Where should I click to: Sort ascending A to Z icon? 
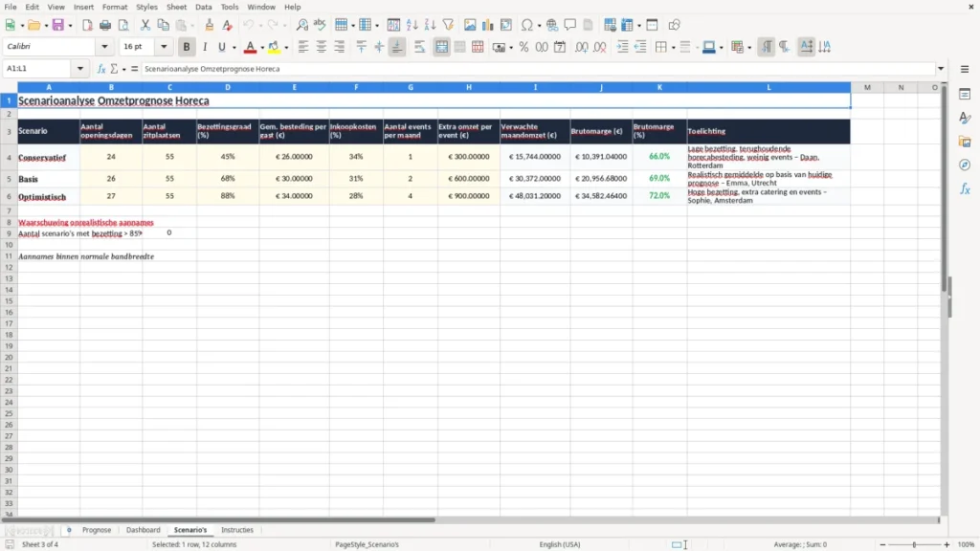tap(412, 25)
